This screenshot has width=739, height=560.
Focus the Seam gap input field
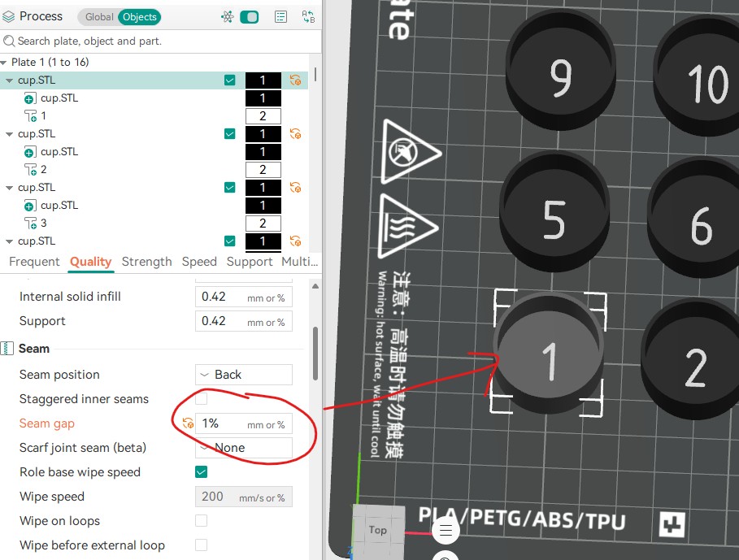(244, 423)
